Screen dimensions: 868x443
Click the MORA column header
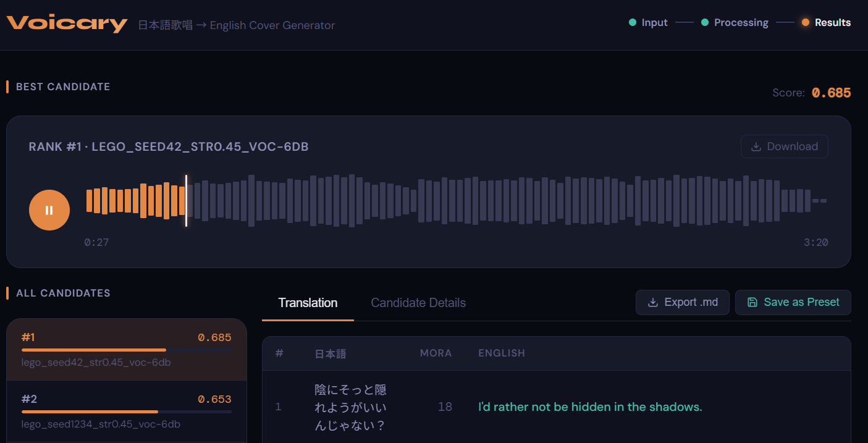(x=436, y=353)
